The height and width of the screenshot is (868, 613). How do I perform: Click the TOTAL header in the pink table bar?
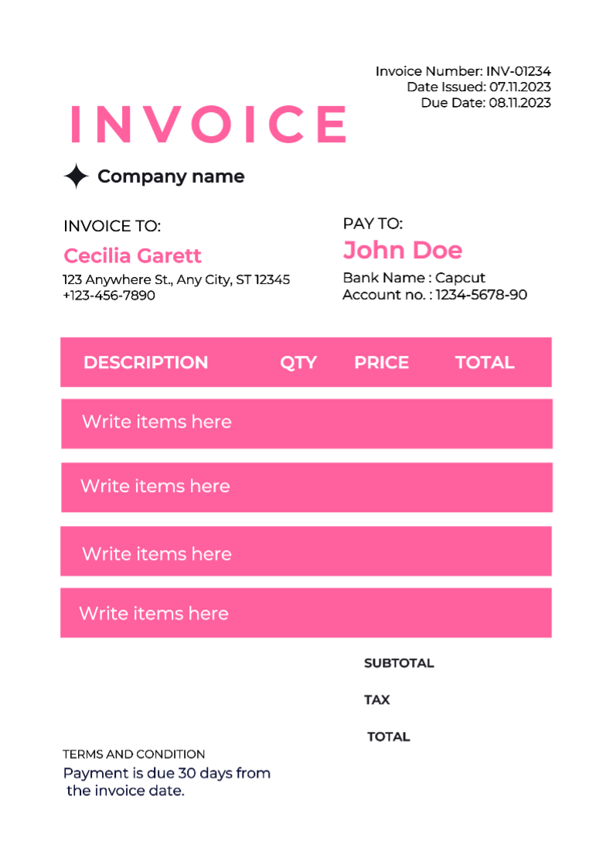point(484,363)
